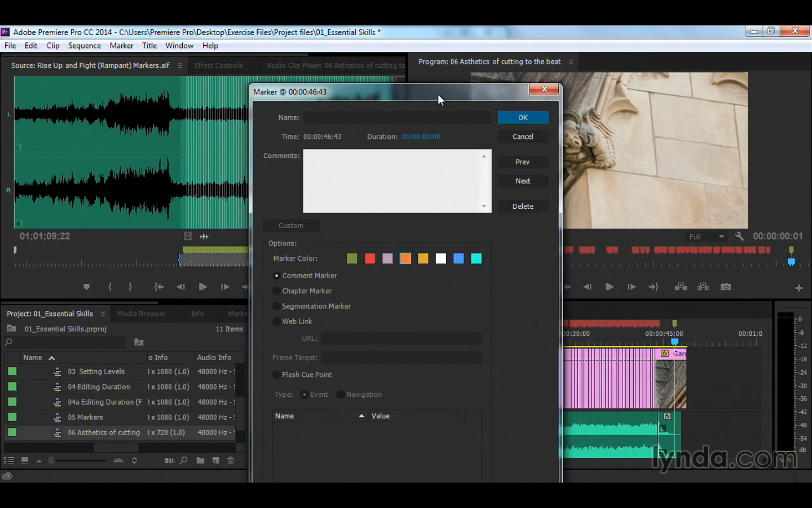Click the Find magnifier icon in Project panel footer
Viewport: 812px width, 508px height.
click(x=184, y=461)
